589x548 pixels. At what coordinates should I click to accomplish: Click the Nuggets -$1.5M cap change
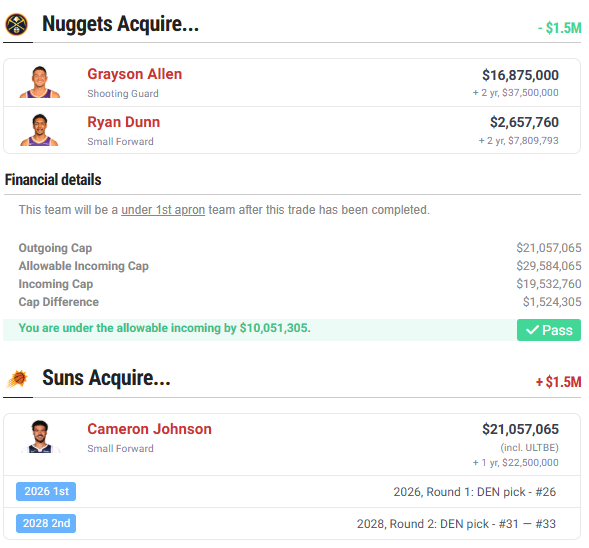click(560, 28)
